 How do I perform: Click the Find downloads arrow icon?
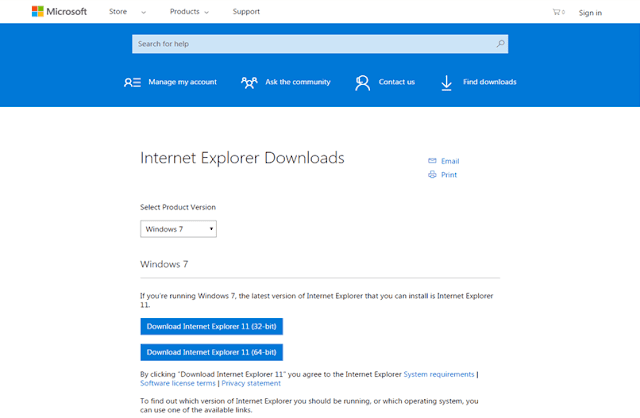click(x=447, y=83)
